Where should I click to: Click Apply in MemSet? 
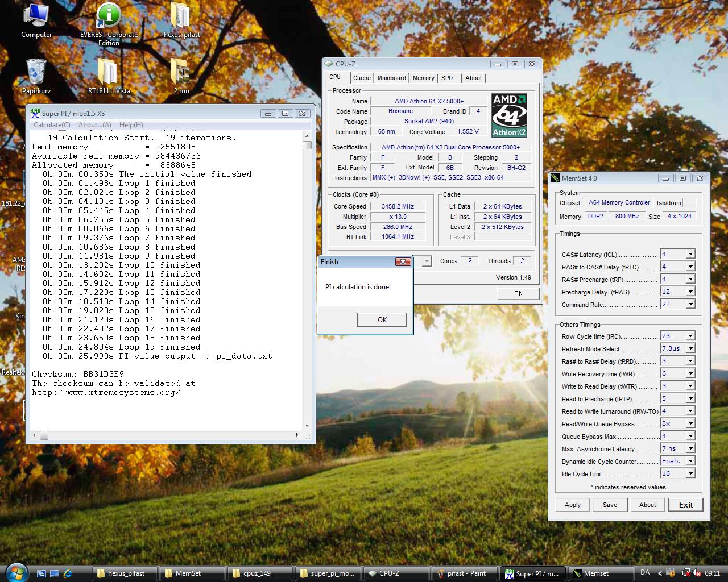pos(573,505)
